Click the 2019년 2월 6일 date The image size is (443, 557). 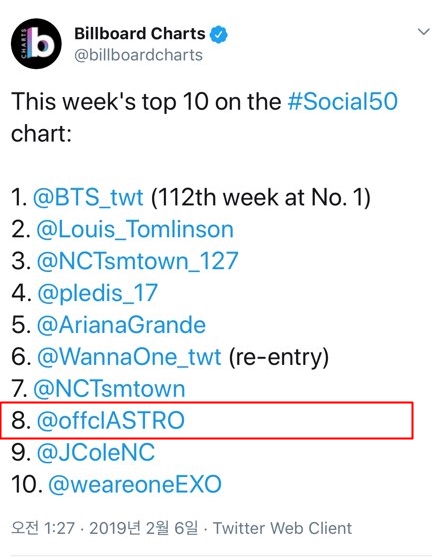[x=144, y=528]
